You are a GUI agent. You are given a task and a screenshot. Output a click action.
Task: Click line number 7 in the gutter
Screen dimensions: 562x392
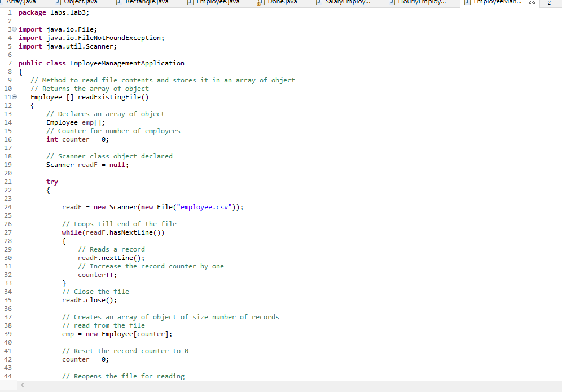pos(10,63)
